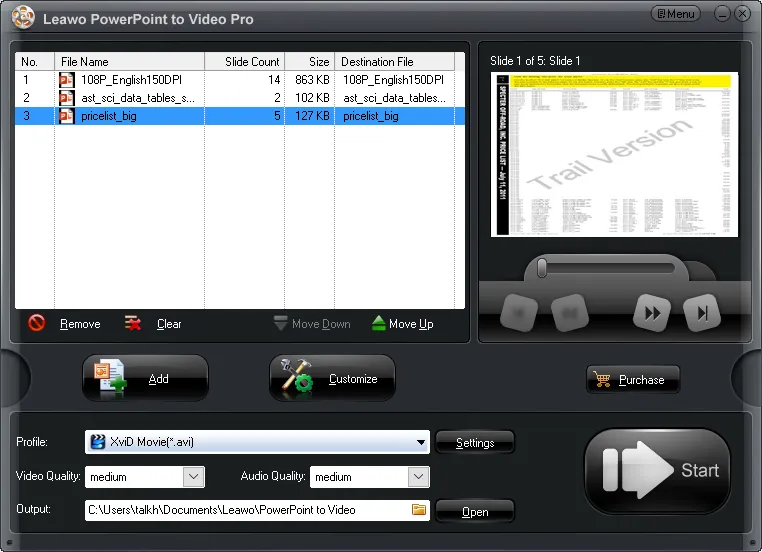Open the Profile format dropdown
Viewport: 762px width, 552px height.
tap(421, 442)
